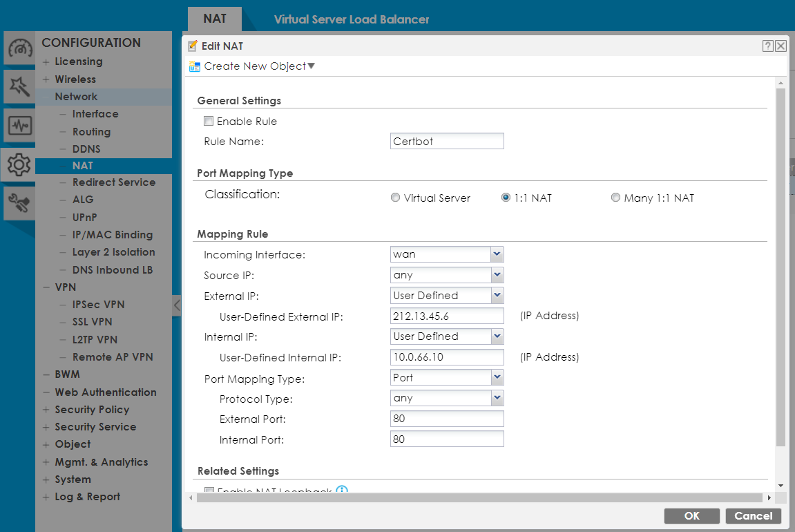Viewport: 795px width, 532px height.
Task: Open the Dashboard gauge icon in sidebar
Action: click(20, 48)
